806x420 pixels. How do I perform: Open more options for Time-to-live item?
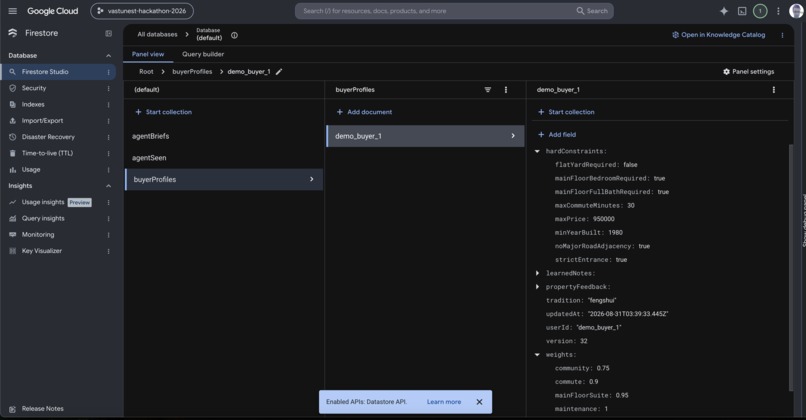108,154
